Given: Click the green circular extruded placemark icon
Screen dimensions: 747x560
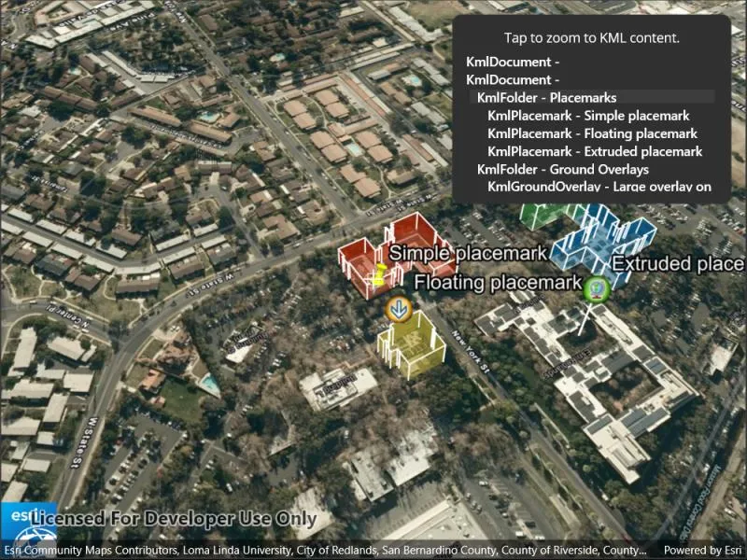Looking at the screenshot, I should pyautogui.click(x=597, y=288).
